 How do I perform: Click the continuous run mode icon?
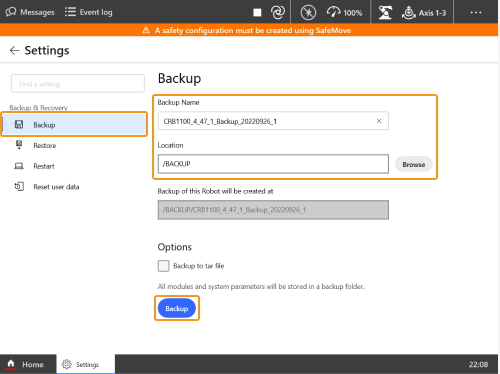(x=278, y=12)
